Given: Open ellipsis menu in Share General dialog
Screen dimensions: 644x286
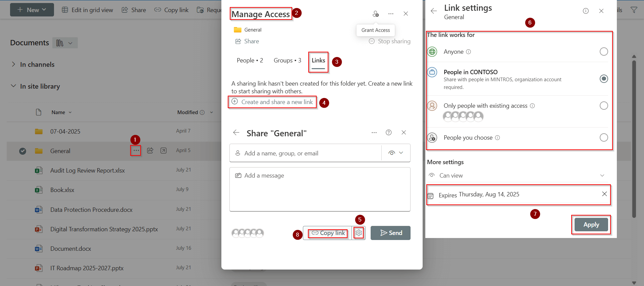Looking at the screenshot, I should pyautogui.click(x=374, y=133).
